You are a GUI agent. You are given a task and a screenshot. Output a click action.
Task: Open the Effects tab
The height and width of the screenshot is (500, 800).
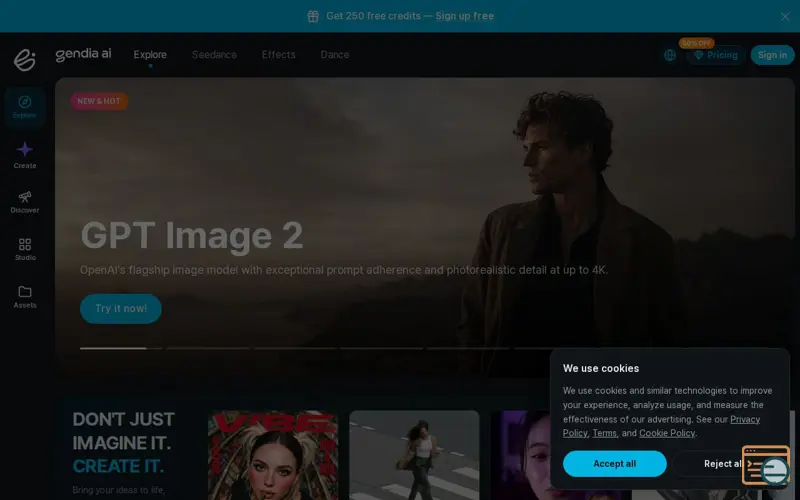[x=279, y=55]
